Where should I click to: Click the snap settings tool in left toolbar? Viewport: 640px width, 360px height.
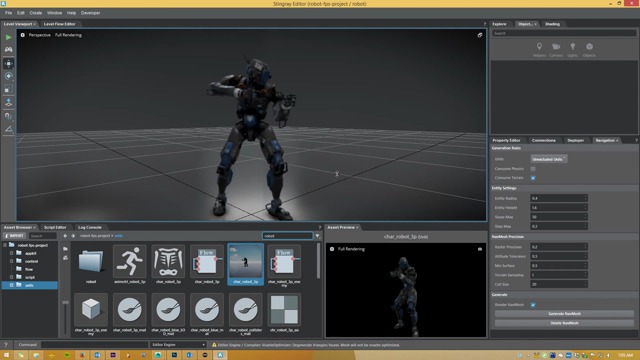(x=8, y=116)
